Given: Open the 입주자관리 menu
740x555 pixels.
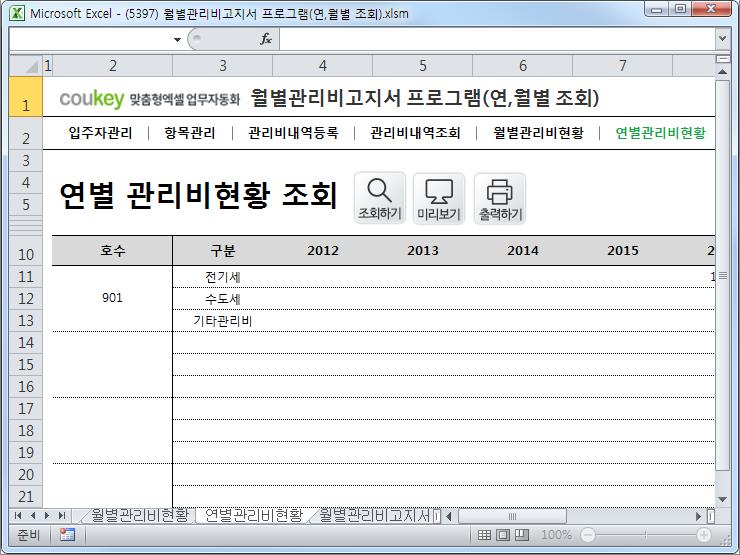Looking at the screenshot, I should [100, 133].
